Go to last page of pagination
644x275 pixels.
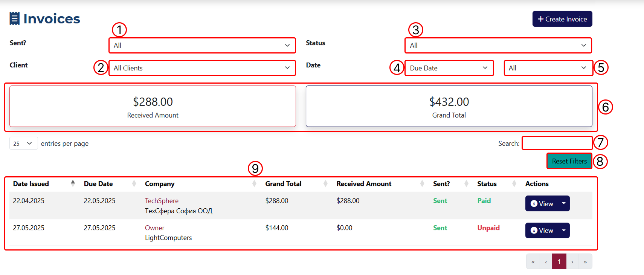pyautogui.click(x=585, y=261)
